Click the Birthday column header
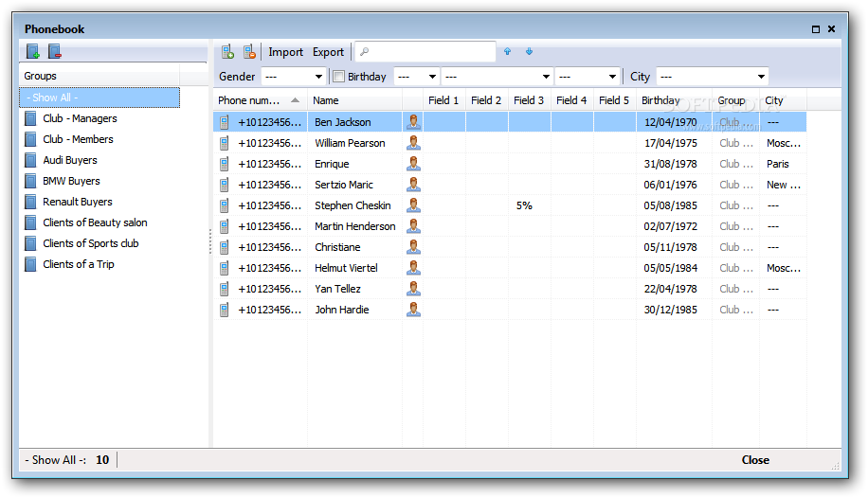This screenshot has width=868, height=498. [674, 100]
